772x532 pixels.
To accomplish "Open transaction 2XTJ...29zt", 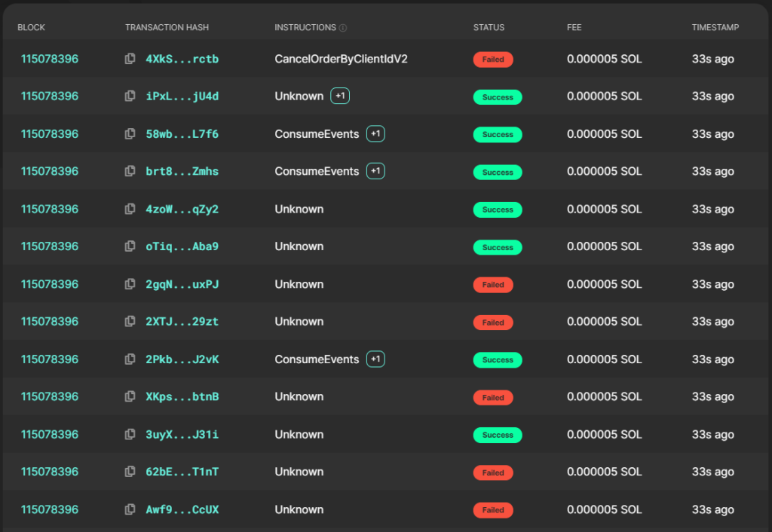I will coord(182,322).
